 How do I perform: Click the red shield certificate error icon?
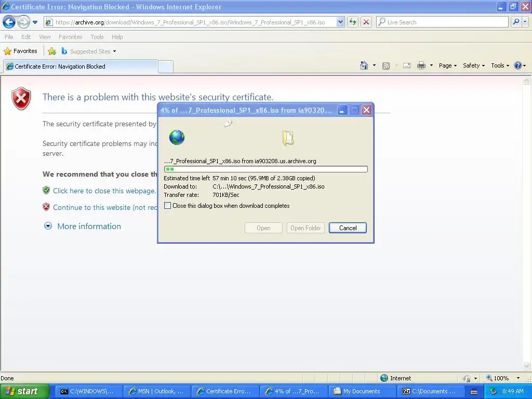point(21,98)
